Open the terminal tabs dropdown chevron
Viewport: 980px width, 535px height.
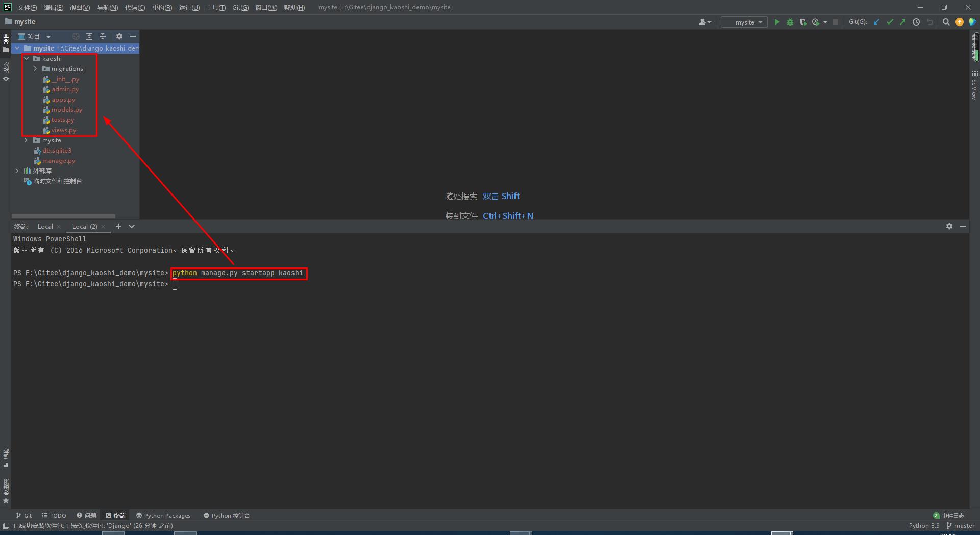pos(132,226)
